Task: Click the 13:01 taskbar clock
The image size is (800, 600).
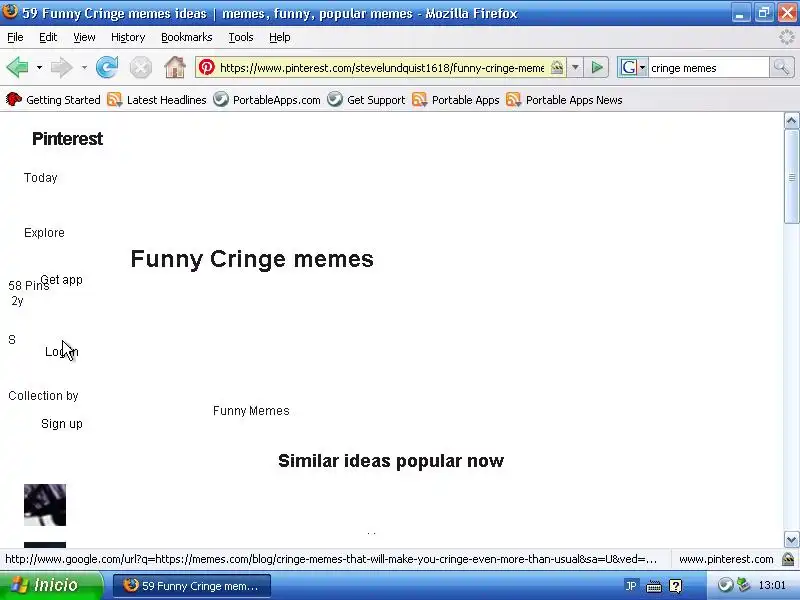Action: point(772,585)
